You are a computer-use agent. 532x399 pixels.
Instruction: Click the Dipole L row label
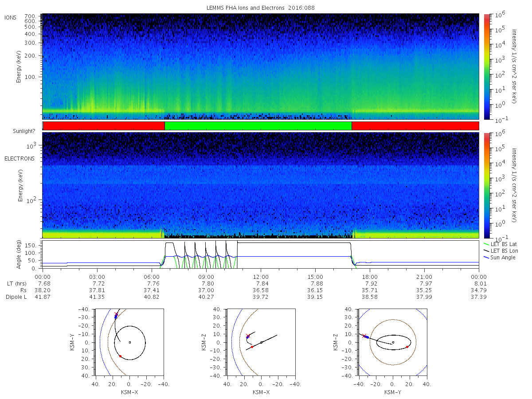coord(16,297)
